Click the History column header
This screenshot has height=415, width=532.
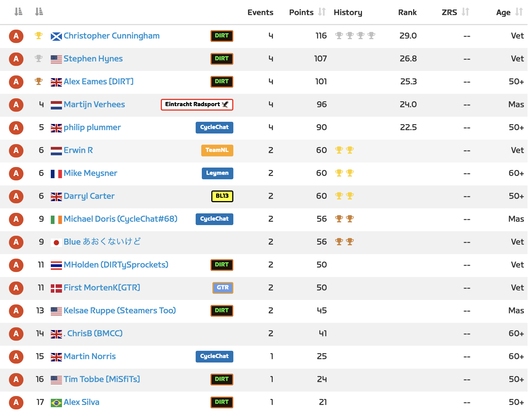pos(348,12)
